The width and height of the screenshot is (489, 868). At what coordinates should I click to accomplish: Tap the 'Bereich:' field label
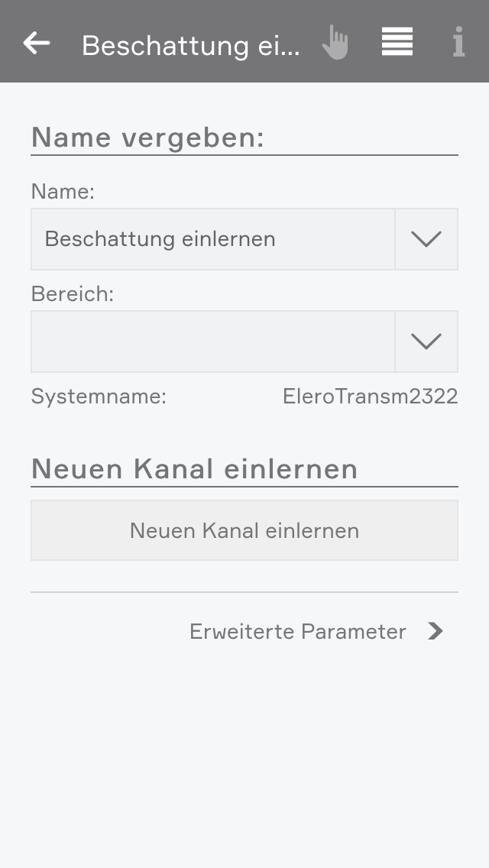coord(73,294)
